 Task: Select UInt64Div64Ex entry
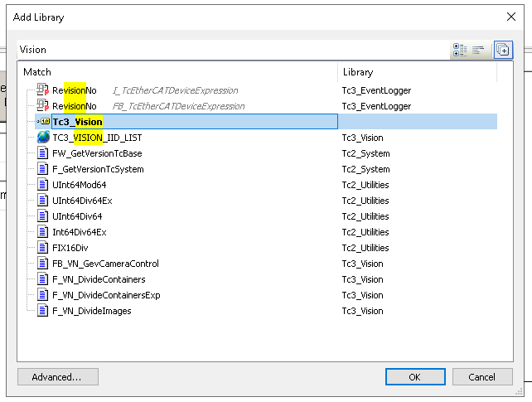tap(82, 201)
